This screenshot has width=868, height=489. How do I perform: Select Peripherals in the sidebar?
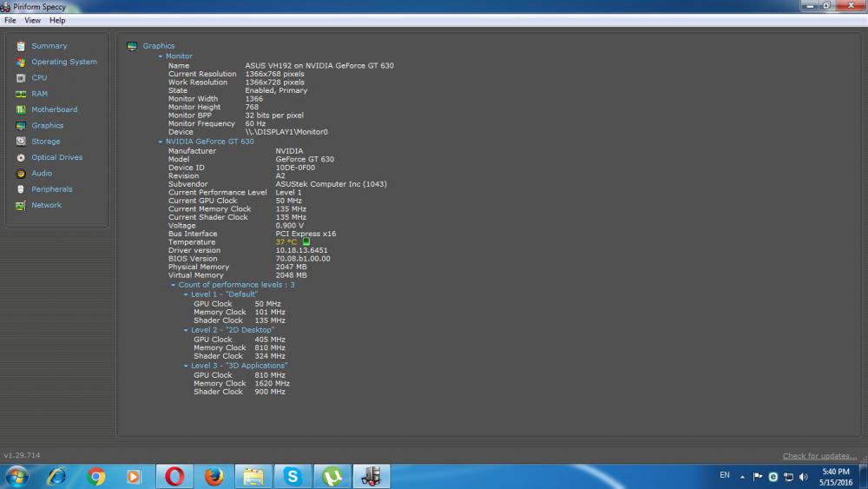click(52, 189)
